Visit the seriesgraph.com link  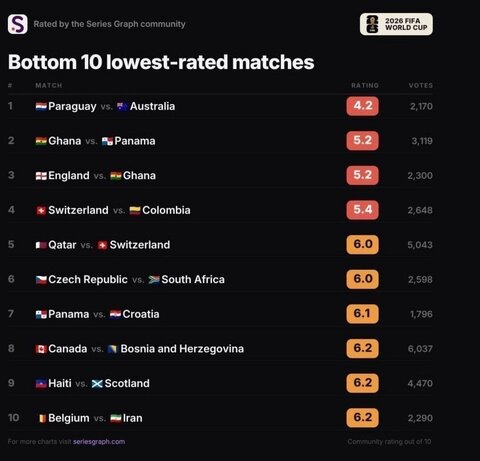coord(99,442)
